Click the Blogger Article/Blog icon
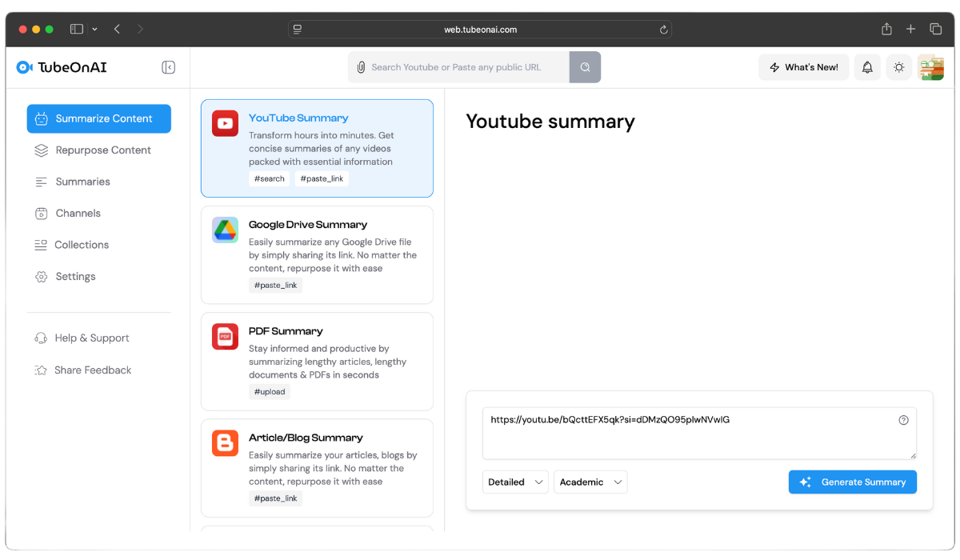 point(225,443)
